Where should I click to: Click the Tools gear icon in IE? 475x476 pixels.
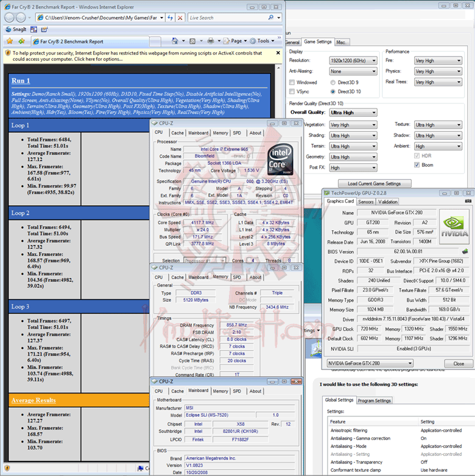253,41
